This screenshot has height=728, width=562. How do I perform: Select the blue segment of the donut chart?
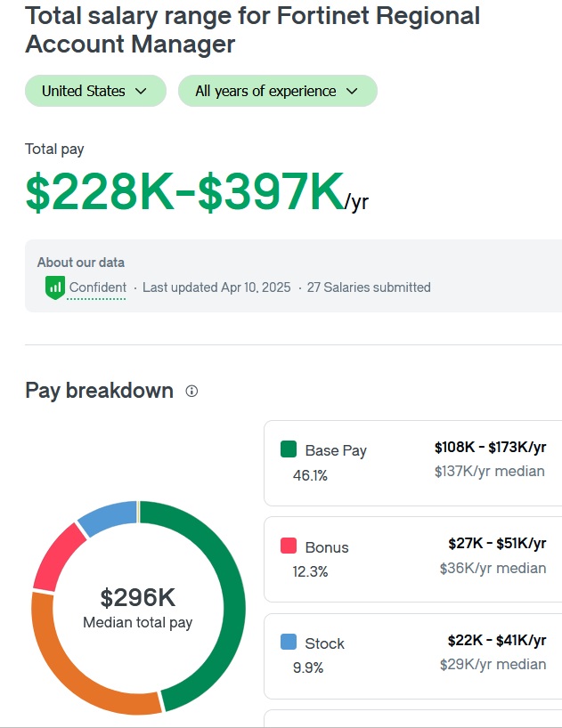(x=108, y=514)
